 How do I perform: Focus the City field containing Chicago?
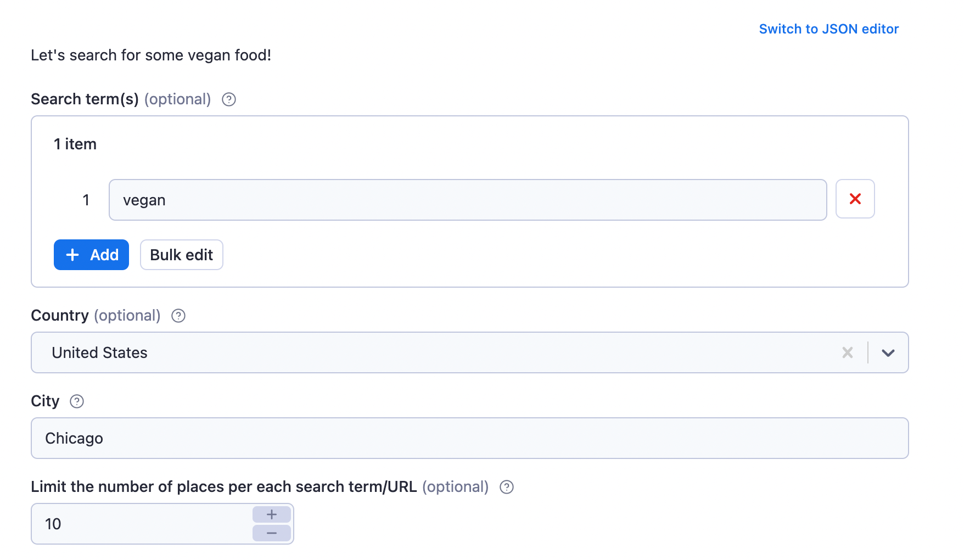(470, 438)
